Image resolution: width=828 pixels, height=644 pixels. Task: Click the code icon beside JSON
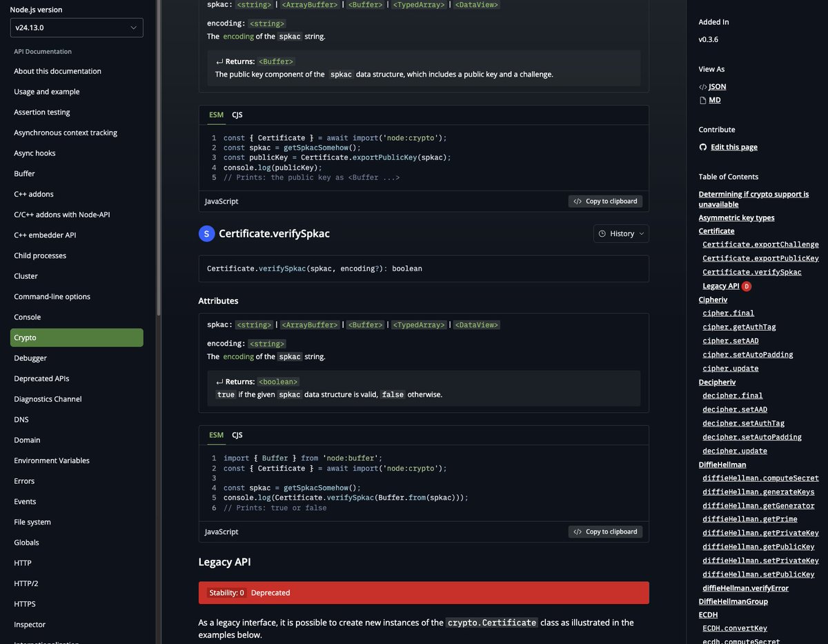click(702, 87)
